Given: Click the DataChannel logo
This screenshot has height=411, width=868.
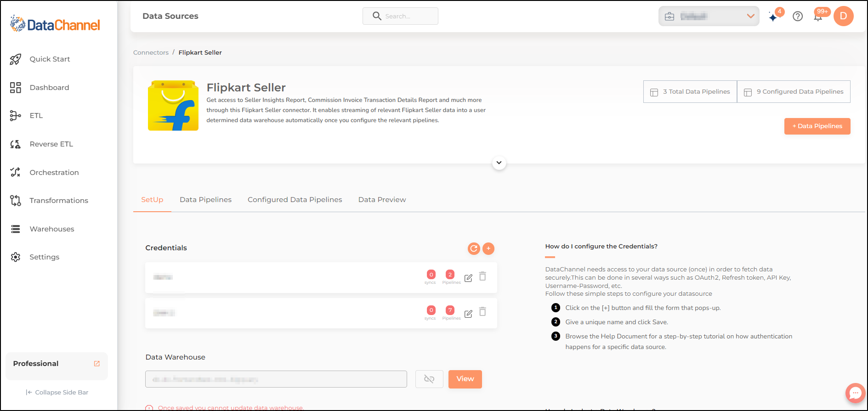Looking at the screenshot, I should 55,24.
